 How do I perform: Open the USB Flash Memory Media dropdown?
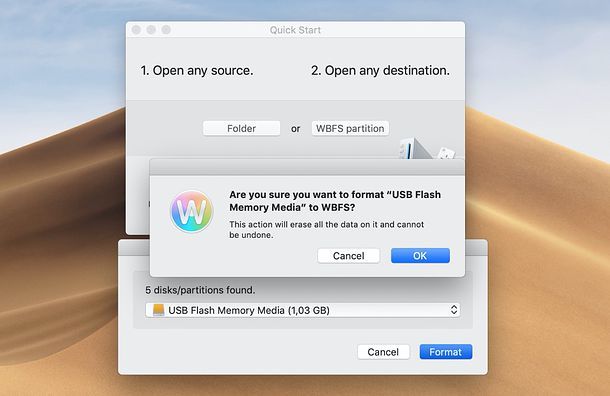point(303,310)
